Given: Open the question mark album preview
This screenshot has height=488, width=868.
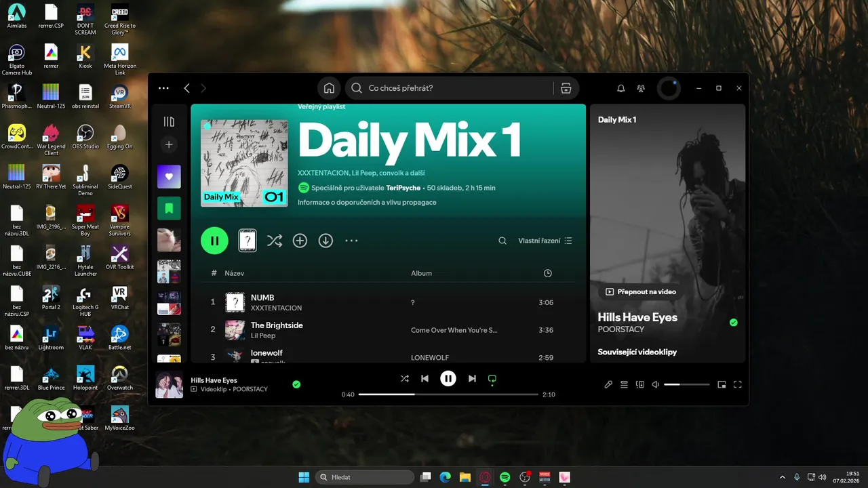Looking at the screenshot, I should point(248,241).
